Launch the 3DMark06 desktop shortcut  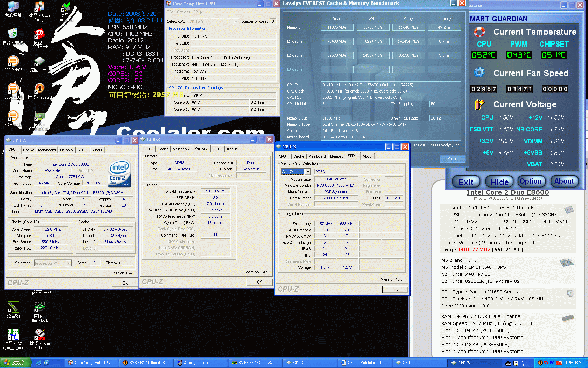pyautogui.click(x=13, y=118)
